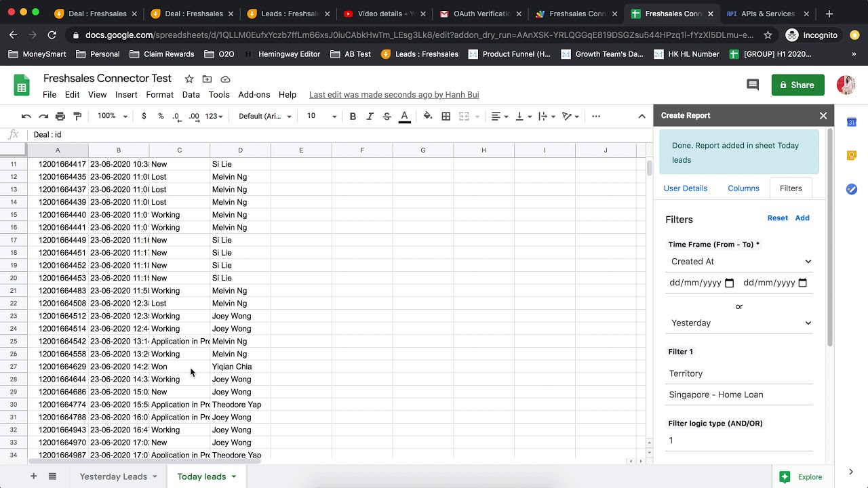Open Zoom level 100% dropdown
The width and height of the screenshot is (868, 488).
[x=112, y=117]
